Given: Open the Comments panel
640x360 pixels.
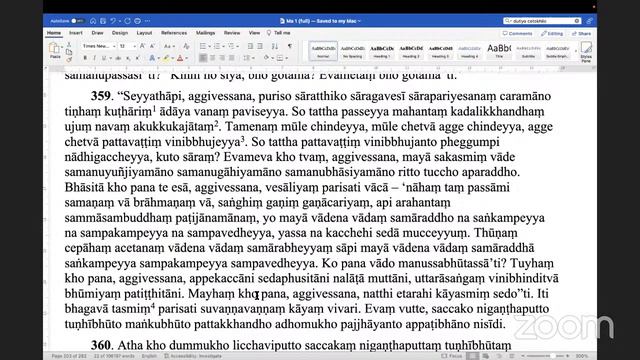Looking at the screenshot, I should tap(517, 33).
